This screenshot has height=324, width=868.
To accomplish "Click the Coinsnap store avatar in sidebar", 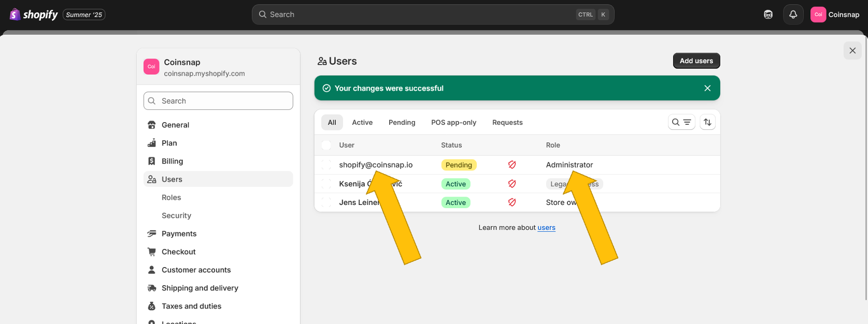I will tap(151, 67).
